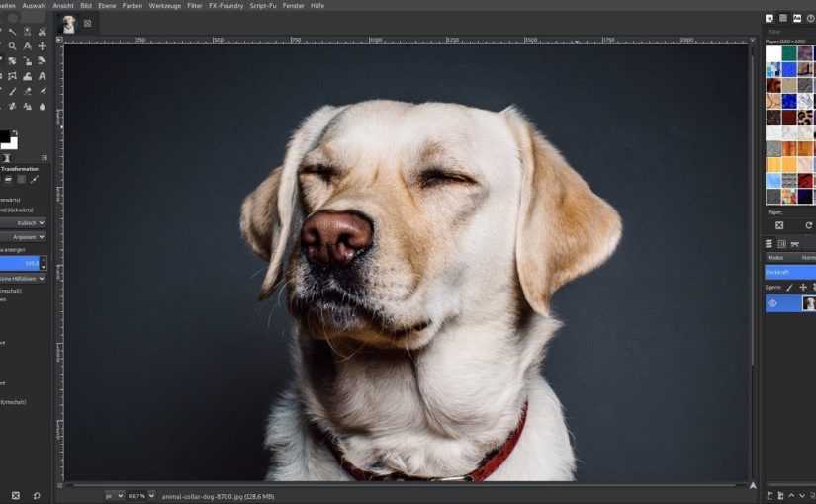The width and height of the screenshot is (816, 504).
Task: Lower the layer with the down arrow
Action: click(x=802, y=496)
